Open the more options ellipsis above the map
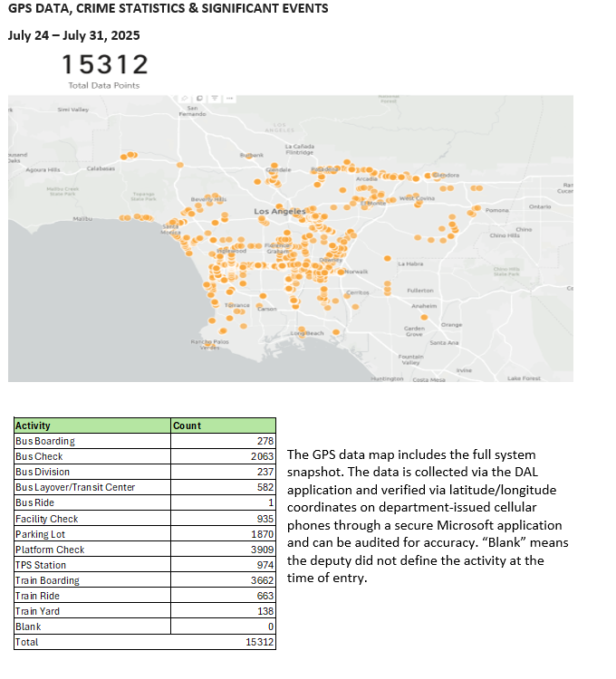The width and height of the screenshot is (616, 679). pos(228,98)
